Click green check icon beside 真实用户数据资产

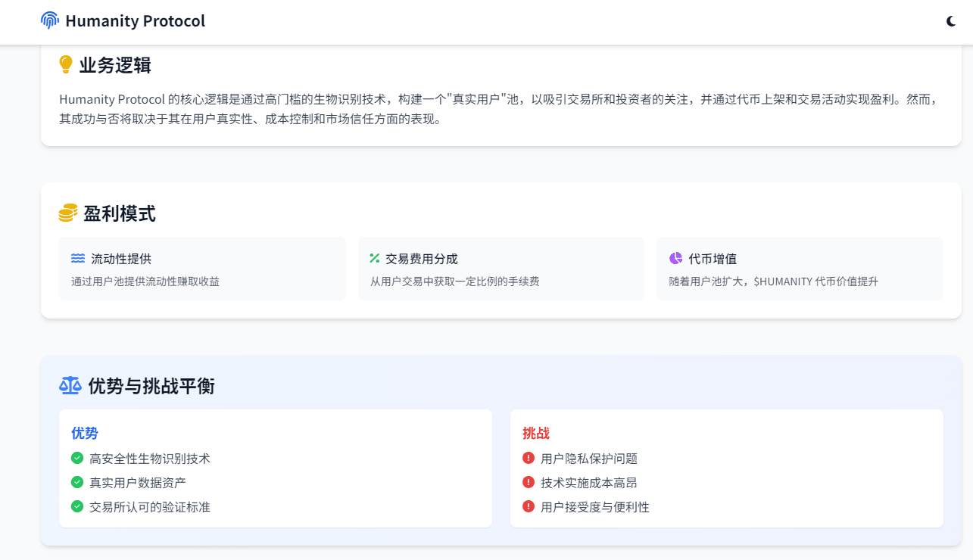pos(77,482)
